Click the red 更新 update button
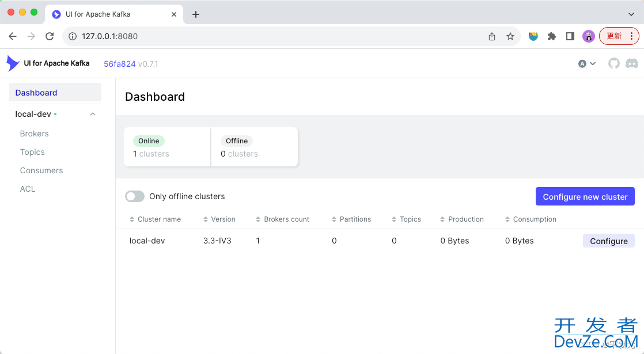This screenshot has width=644, height=354. pos(619,36)
